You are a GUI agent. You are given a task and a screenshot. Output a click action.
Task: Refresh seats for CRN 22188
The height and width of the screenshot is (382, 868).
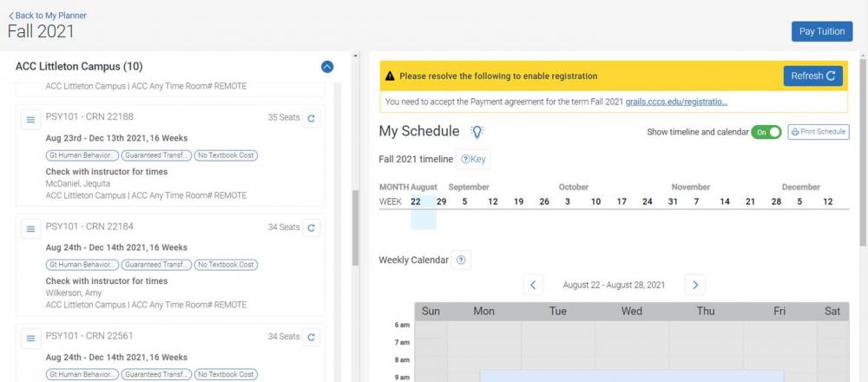(311, 118)
